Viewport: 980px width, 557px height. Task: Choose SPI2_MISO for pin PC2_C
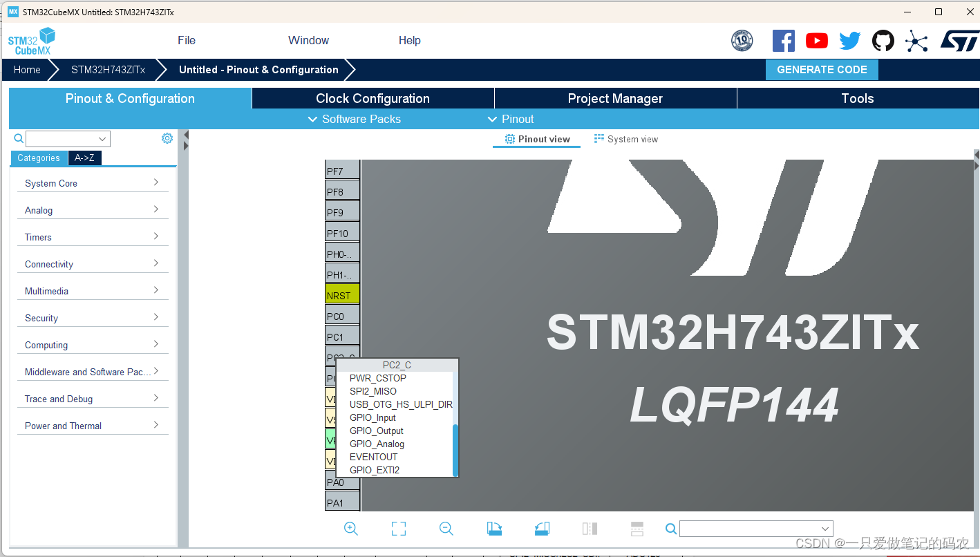coord(394,391)
